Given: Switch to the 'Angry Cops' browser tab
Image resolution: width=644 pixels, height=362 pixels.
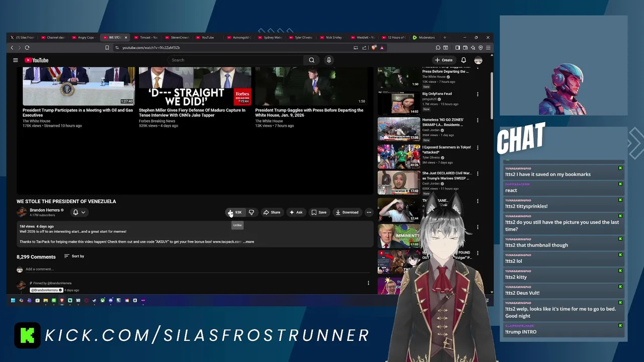Looking at the screenshot, I should (84, 37).
